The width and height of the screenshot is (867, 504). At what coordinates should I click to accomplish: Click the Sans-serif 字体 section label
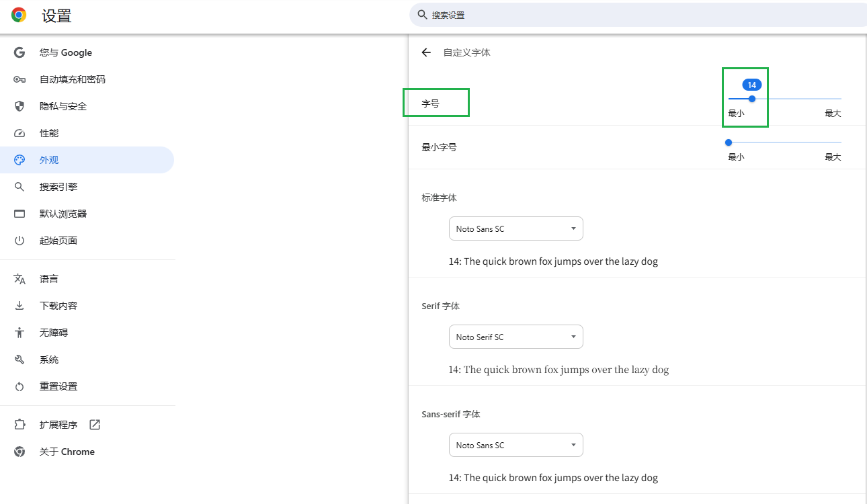tap(451, 414)
